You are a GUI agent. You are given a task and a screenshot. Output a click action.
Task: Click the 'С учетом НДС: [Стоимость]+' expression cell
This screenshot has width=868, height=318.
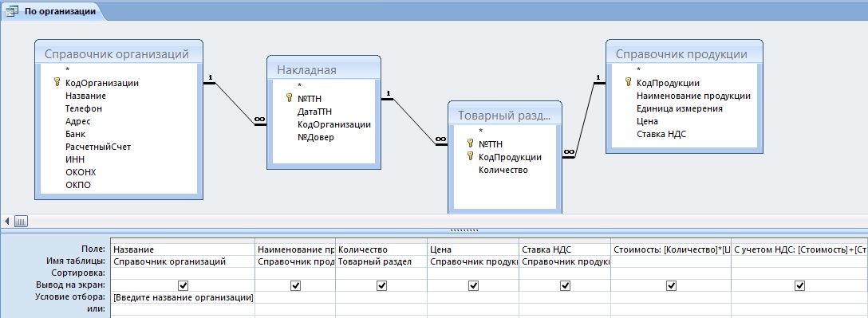pos(800,250)
